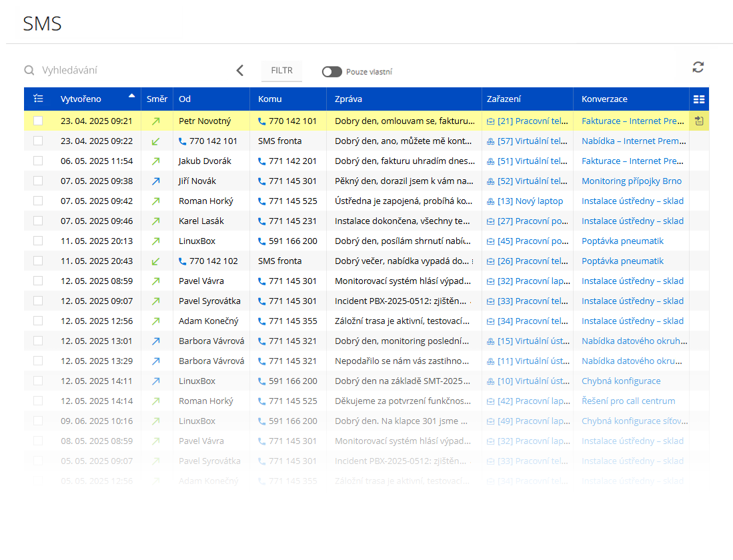Sort by the Zařazení column header
Image resolution: width=733 pixels, height=560 pixels.
tap(504, 99)
